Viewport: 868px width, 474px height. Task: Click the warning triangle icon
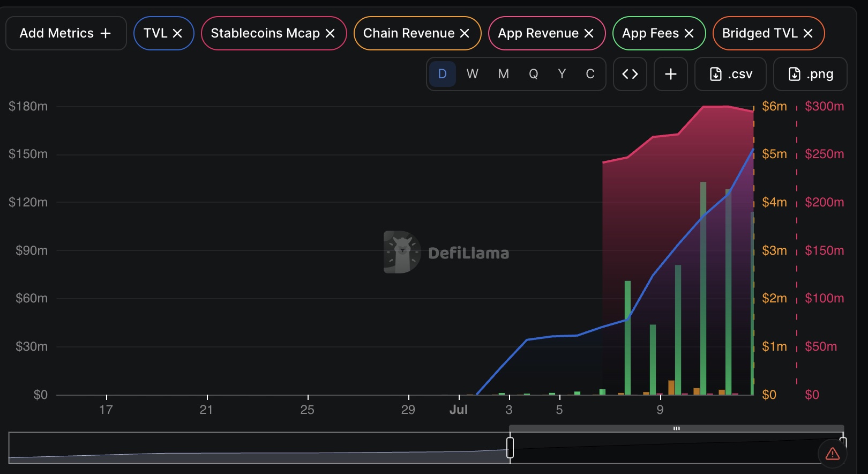pyautogui.click(x=832, y=454)
